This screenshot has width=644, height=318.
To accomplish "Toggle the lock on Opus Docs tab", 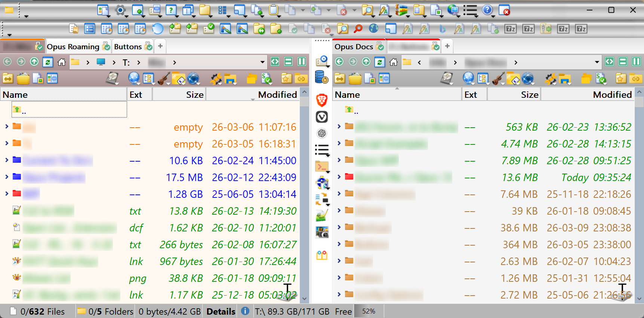I will pyautogui.click(x=380, y=47).
